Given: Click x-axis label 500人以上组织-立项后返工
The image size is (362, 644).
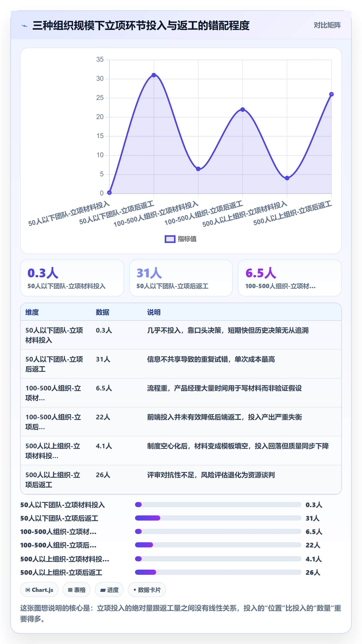Looking at the screenshot, I should pyautogui.click(x=293, y=213).
